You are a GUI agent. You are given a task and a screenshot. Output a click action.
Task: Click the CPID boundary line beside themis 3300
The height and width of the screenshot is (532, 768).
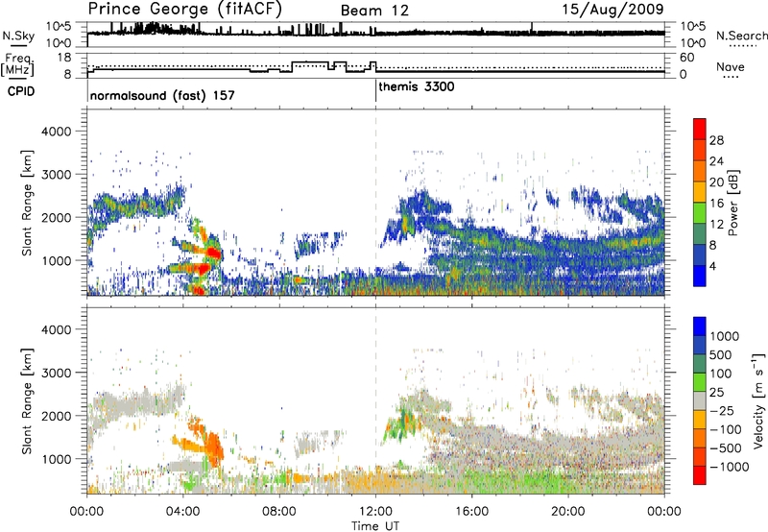click(x=375, y=91)
